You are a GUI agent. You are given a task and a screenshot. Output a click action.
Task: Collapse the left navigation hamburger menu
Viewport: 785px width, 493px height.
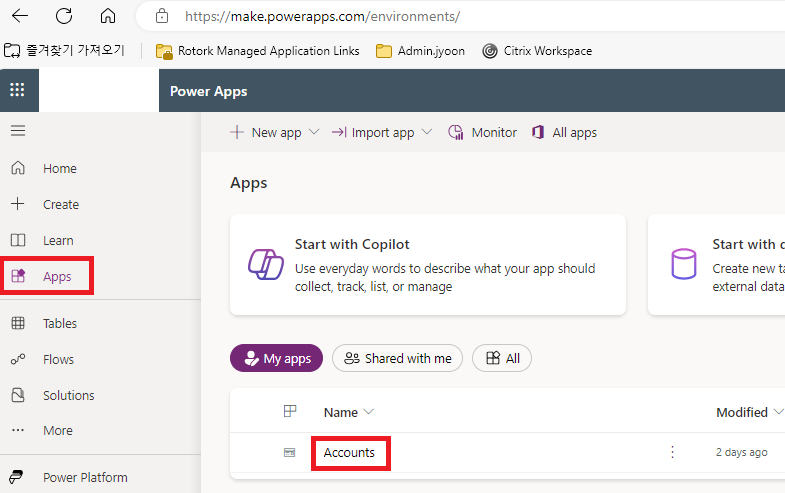(x=18, y=131)
